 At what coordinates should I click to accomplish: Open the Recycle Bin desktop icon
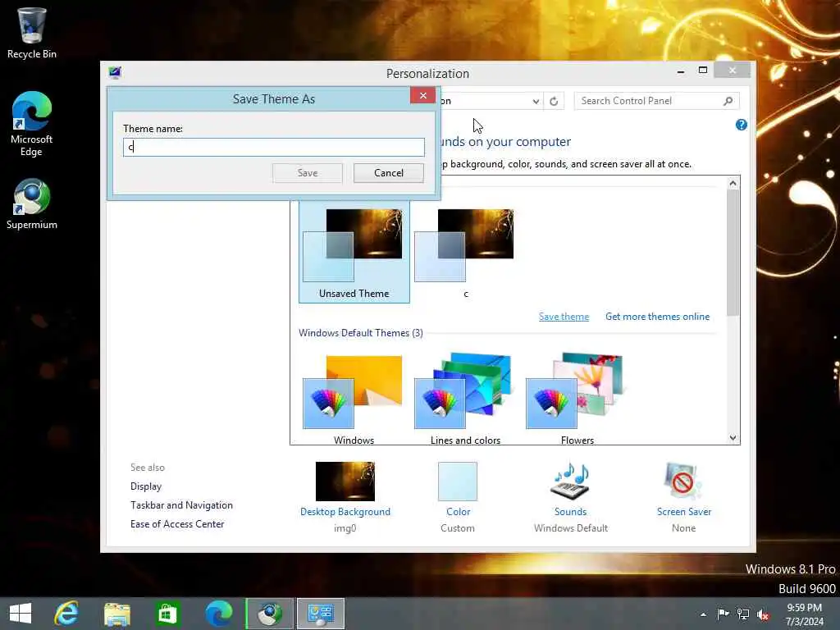(31, 32)
